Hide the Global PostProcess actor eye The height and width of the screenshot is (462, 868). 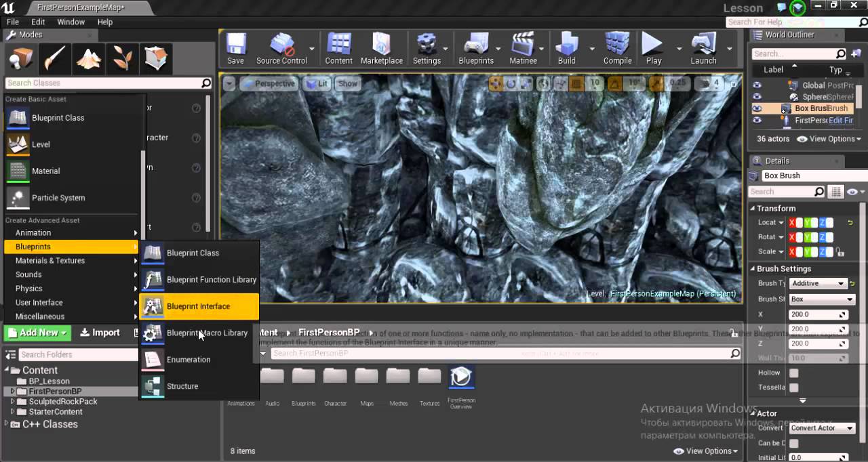pyautogui.click(x=757, y=85)
